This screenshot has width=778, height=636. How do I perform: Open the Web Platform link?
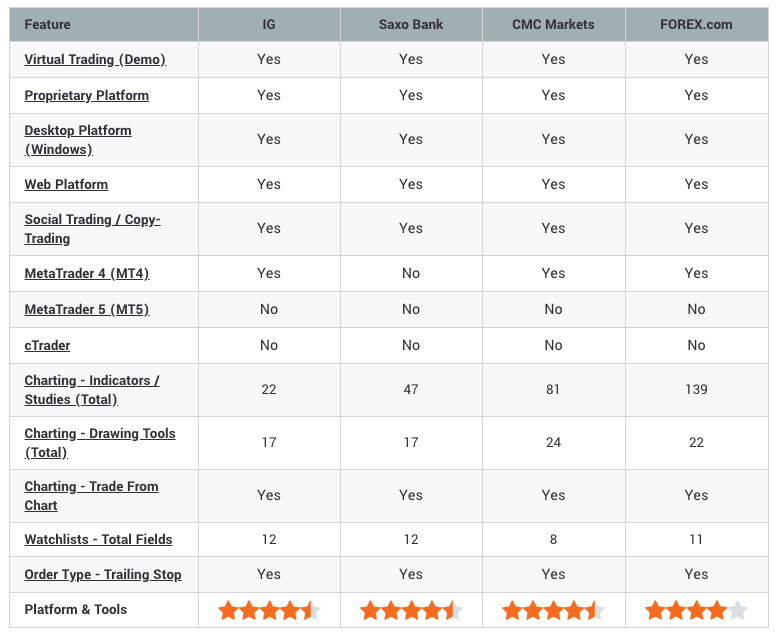pyautogui.click(x=66, y=185)
